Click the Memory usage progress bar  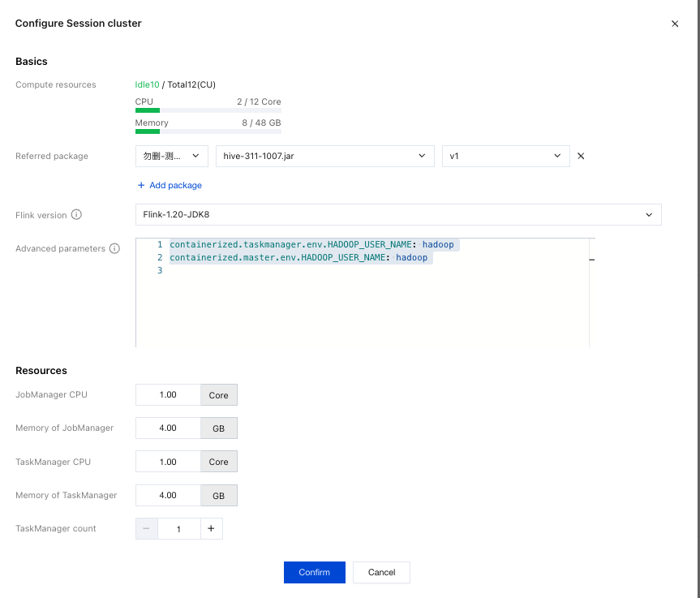pyautogui.click(x=208, y=131)
